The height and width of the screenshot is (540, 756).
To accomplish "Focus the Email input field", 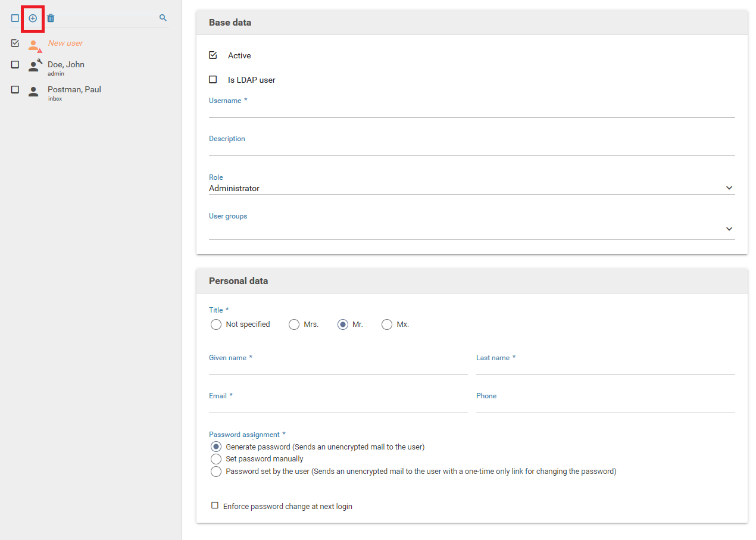I will (338, 406).
